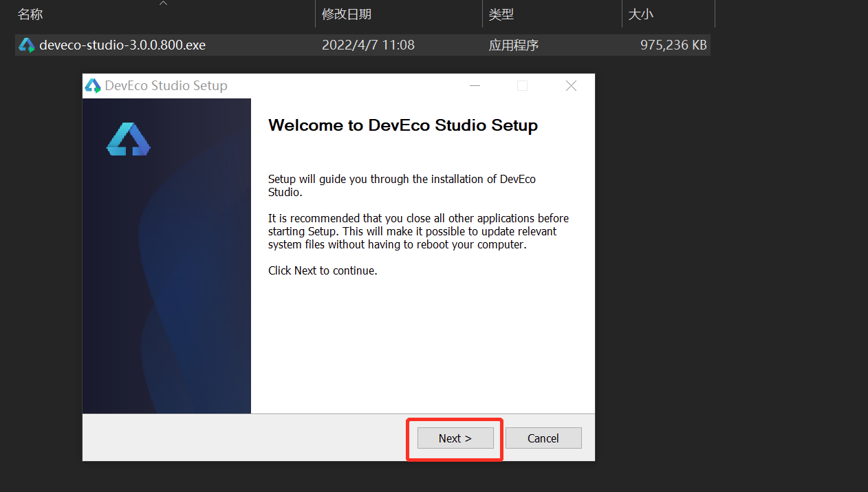Select the deveco-studio-3.0.0.800.exe file name
This screenshot has height=492, width=868.
pyautogui.click(x=122, y=45)
